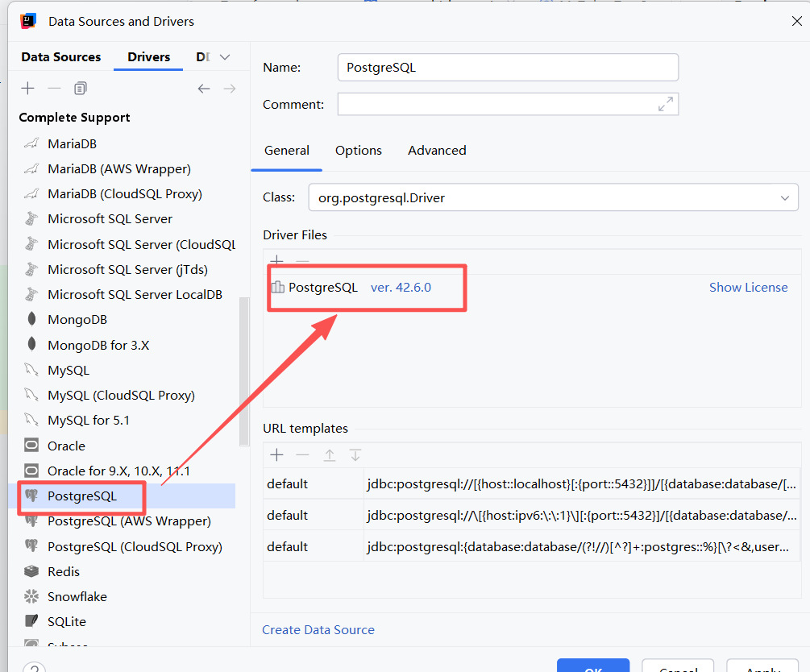The image size is (810, 672).
Task: Remove the selected URL template
Action: pyautogui.click(x=303, y=455)
